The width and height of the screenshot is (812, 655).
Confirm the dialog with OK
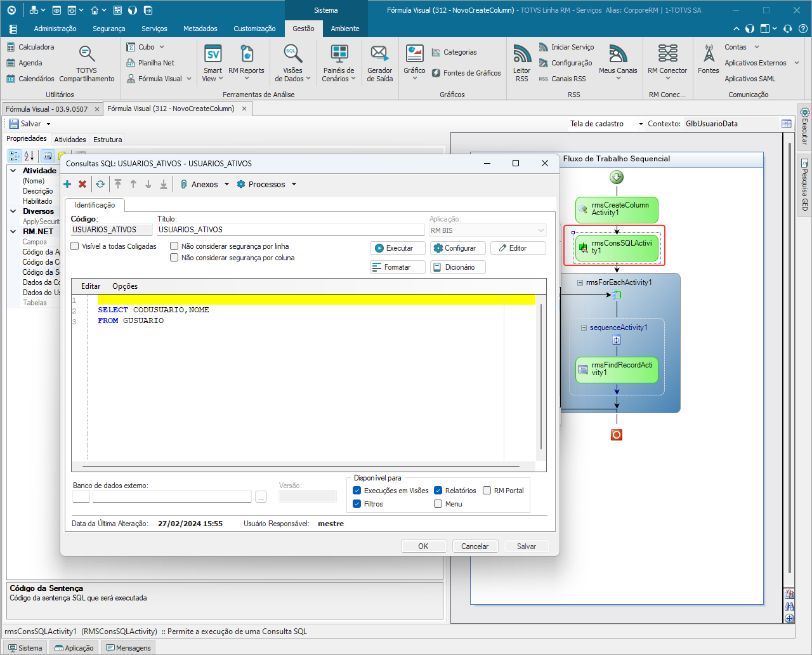(x=424, y=546)
